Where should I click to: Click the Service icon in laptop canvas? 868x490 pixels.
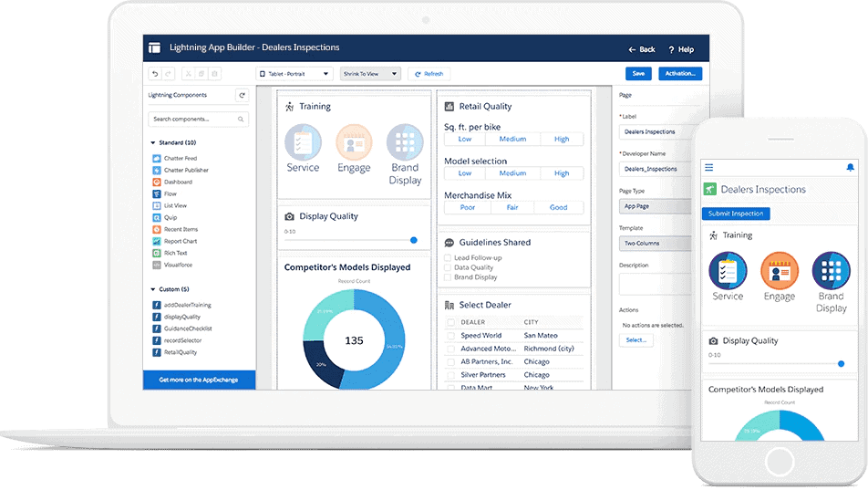pos(303,142)
